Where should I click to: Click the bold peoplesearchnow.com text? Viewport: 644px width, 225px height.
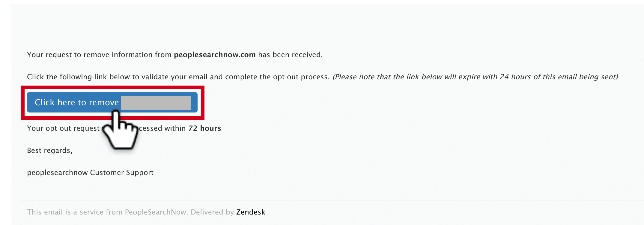[215, 55]
